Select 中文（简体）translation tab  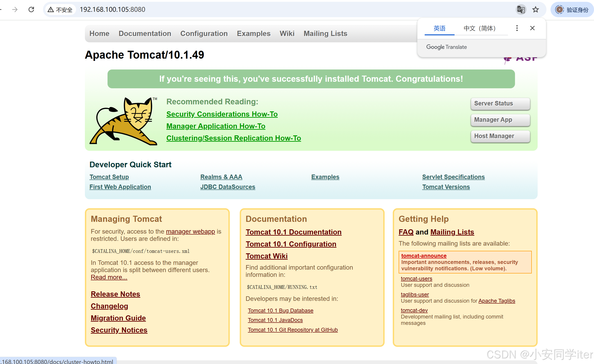(x=479, y=29)
